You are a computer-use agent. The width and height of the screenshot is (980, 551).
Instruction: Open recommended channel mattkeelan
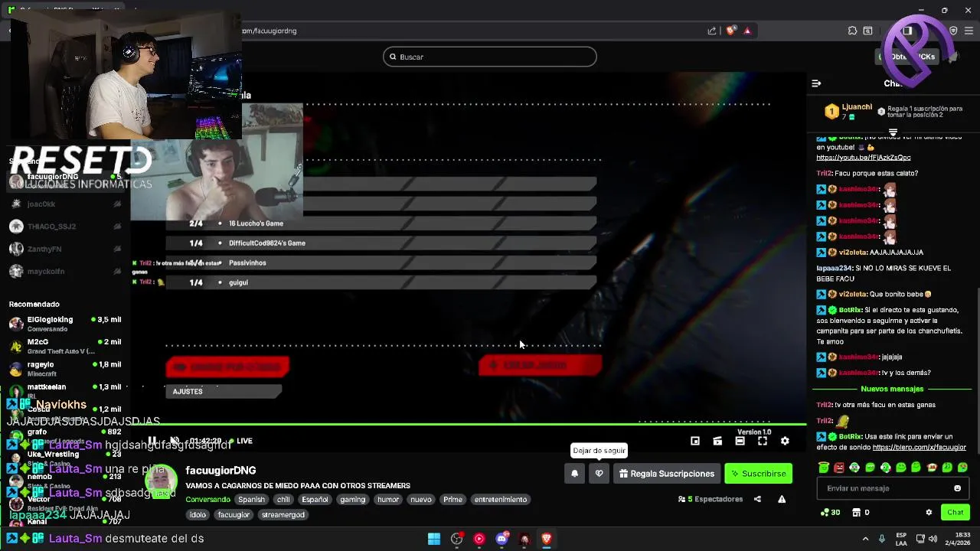point(65,390)
